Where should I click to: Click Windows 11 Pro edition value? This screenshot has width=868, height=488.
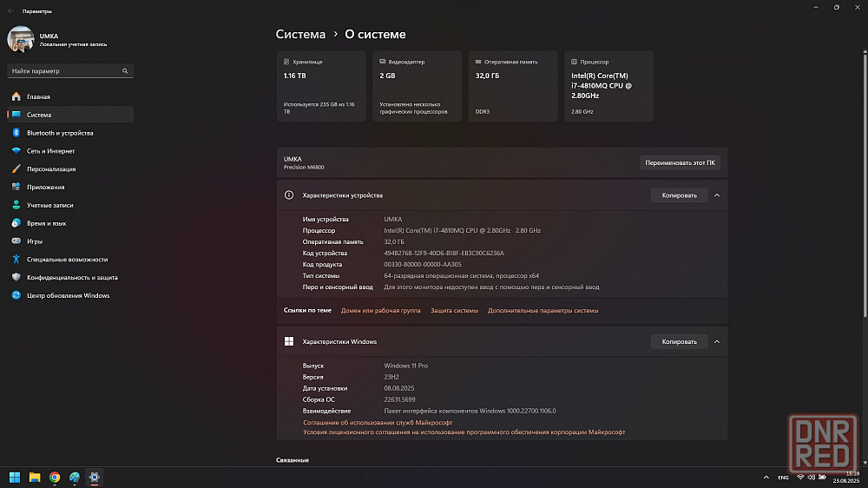405,366
